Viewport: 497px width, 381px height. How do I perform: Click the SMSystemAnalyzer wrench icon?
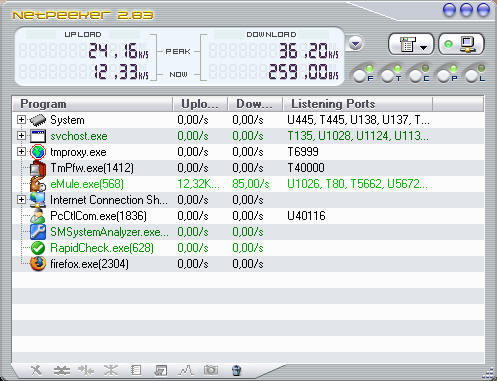(x=38, y=232)
